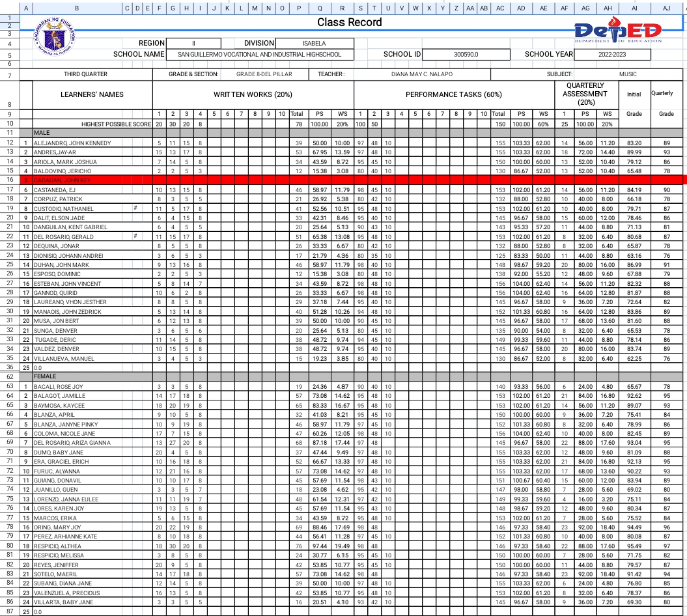Select the DIVISION value cell 'ISABELA'
This screenshot has height=616, width=687.
(314, 44)
